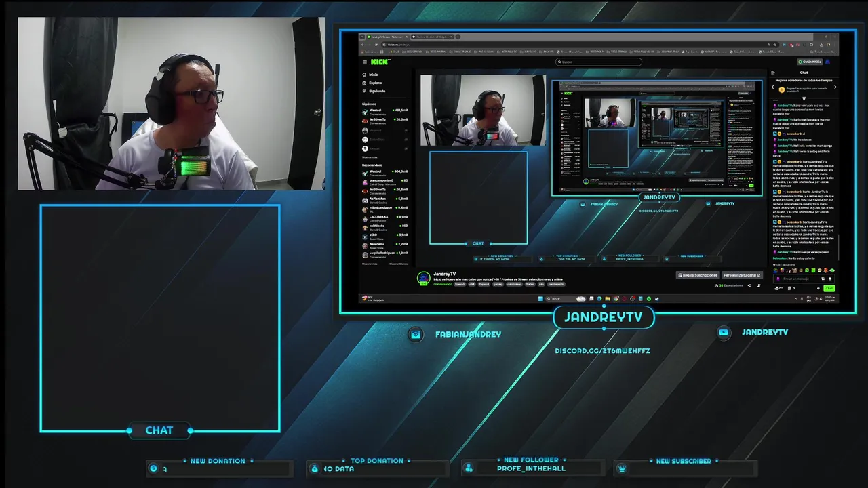Screen dimensions: 868x488
Task: Click the NEW SUBSCRIBER crown icon
Action: tap(621, 468)
